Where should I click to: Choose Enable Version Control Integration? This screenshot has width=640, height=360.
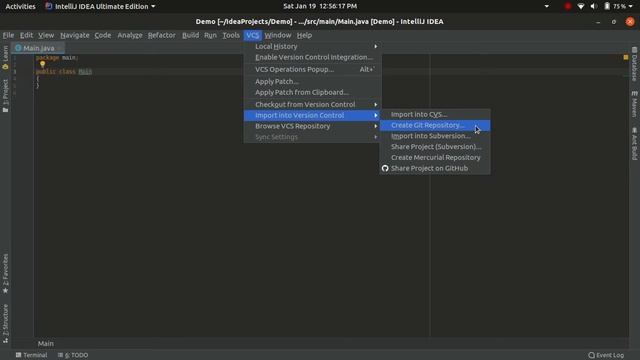pos(313,58)
